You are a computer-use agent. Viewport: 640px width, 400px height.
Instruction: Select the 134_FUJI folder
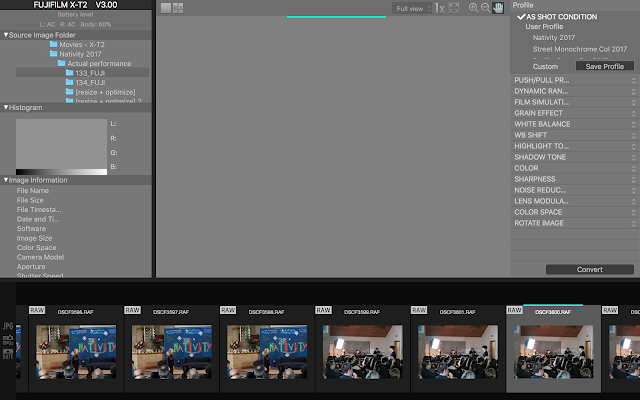pos(90,82)
